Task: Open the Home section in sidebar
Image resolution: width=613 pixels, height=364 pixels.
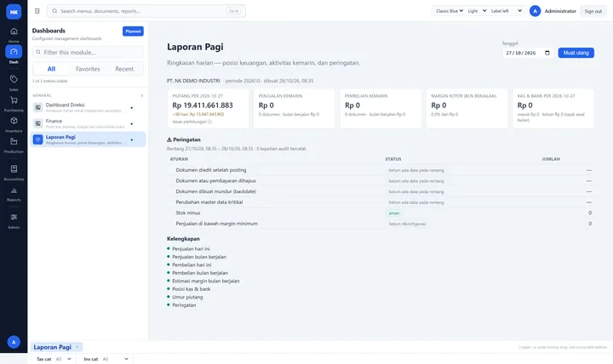Action: click(14, 34)
